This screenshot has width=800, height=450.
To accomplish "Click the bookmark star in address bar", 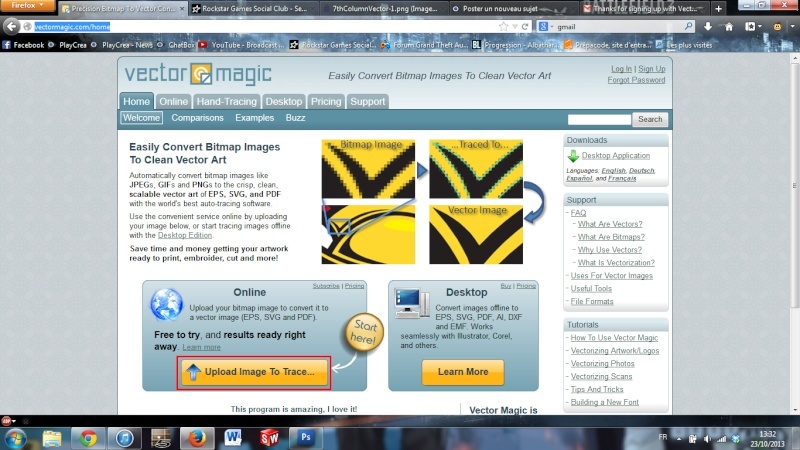I will point(503,27).
